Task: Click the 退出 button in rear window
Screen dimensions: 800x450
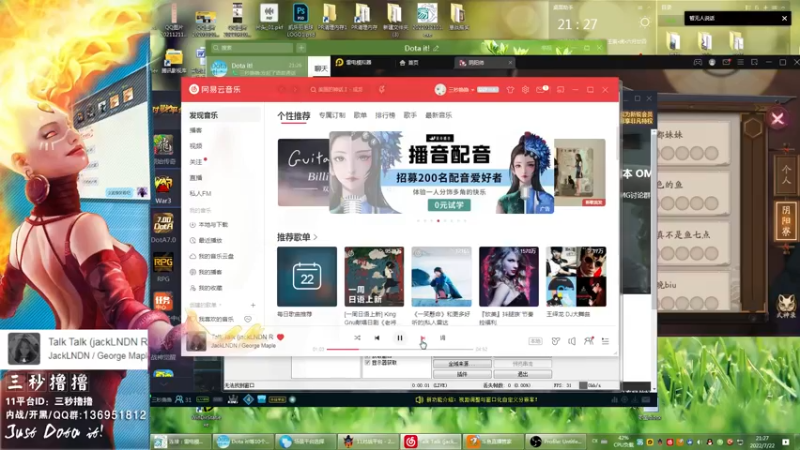Action: 522,374
